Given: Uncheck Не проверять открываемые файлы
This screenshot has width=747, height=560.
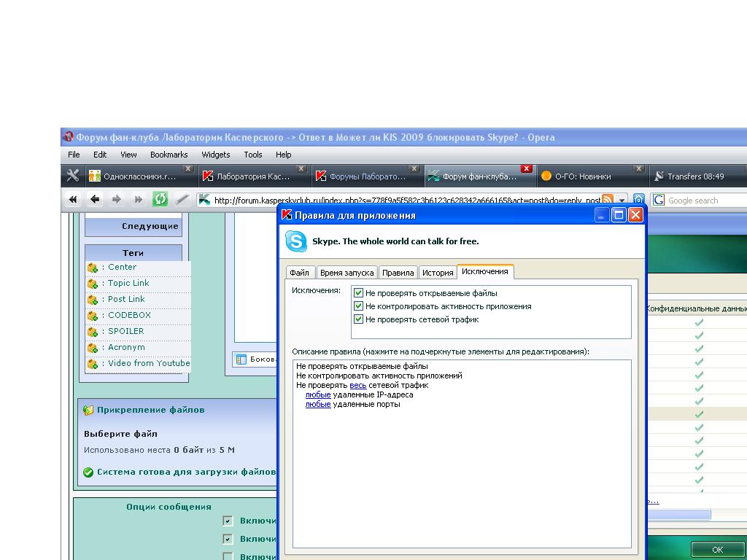Looking at the screenshot, I should pyautogui.click(x=359, y=293).
